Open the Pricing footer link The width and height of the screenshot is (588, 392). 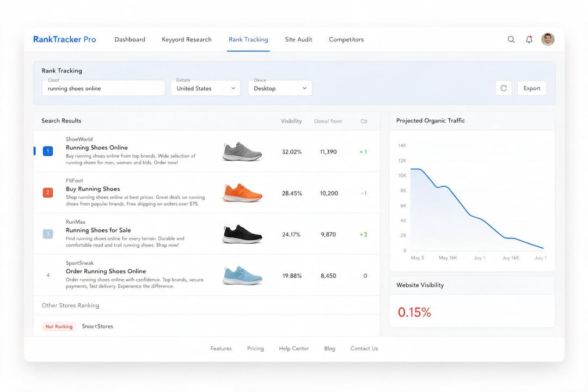(255, 348)
